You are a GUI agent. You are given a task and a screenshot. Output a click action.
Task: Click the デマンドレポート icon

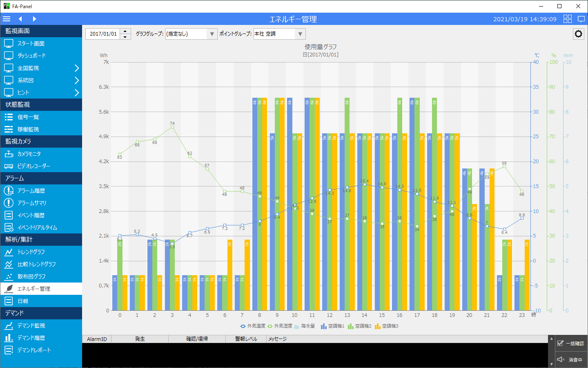(x=9, y=350)
